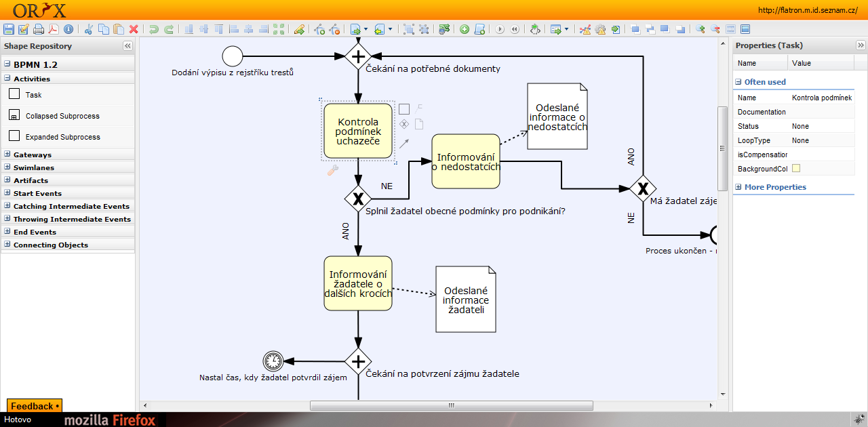Click the green plus circle icon
The image size is (868, 427).
[x=465, y=29]
